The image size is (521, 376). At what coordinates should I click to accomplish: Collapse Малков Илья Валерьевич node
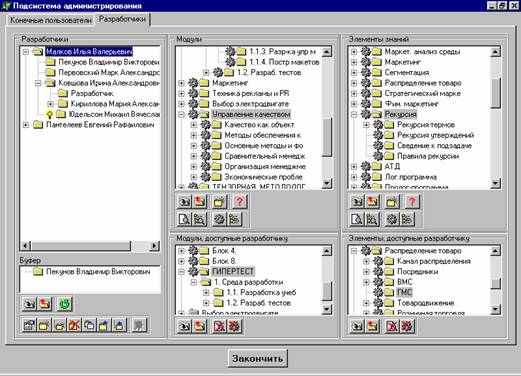point(26,52)
